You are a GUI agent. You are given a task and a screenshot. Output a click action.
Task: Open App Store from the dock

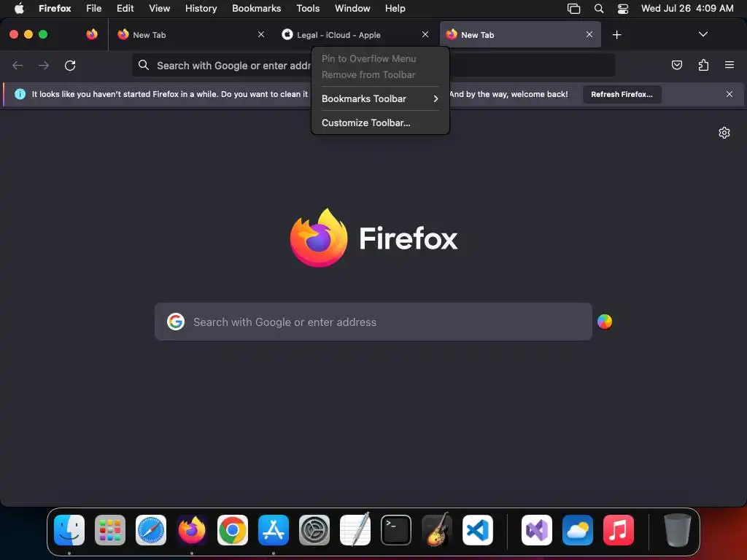pyautogui.click(x=274, y=530)
